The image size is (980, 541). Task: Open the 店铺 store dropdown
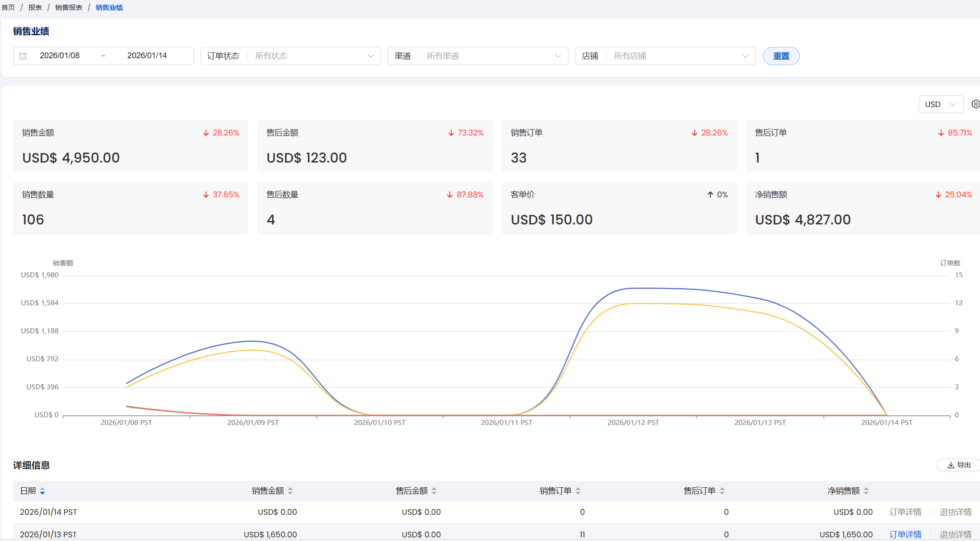tap(665, 56)
